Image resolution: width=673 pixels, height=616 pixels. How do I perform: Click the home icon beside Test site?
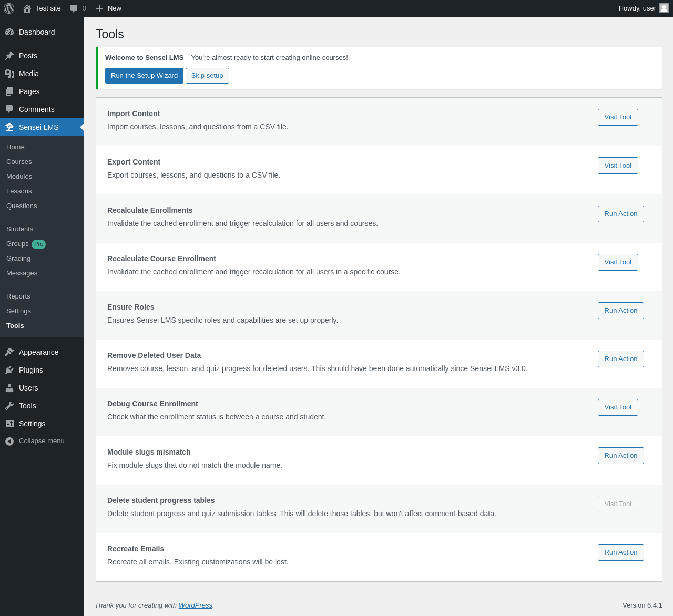(x=27, y=8)
